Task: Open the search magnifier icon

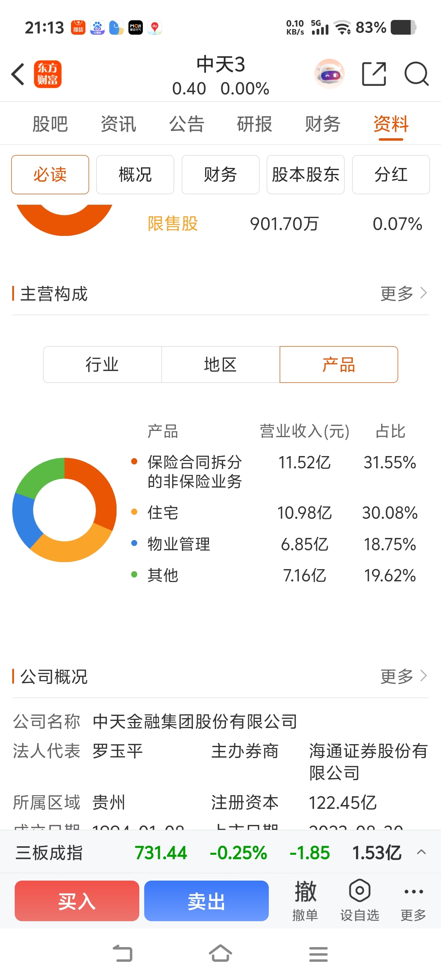Action: pos(416,74)
